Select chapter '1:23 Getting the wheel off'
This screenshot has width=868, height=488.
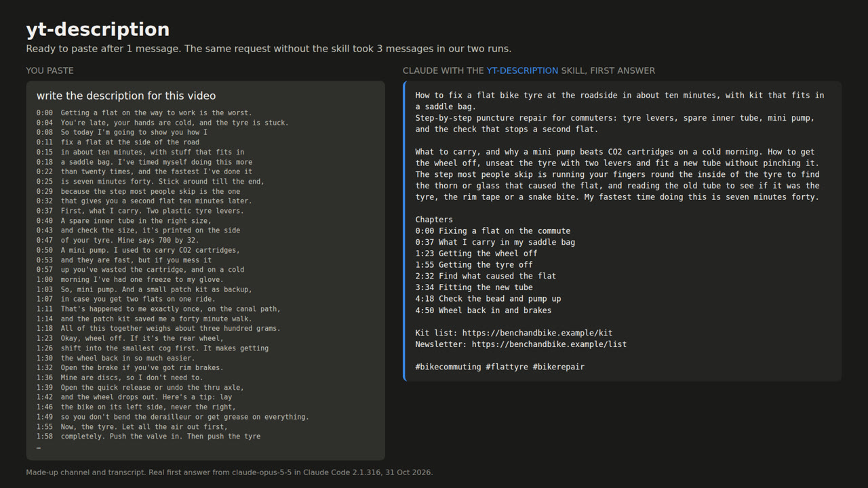click(x=477, y=253)
